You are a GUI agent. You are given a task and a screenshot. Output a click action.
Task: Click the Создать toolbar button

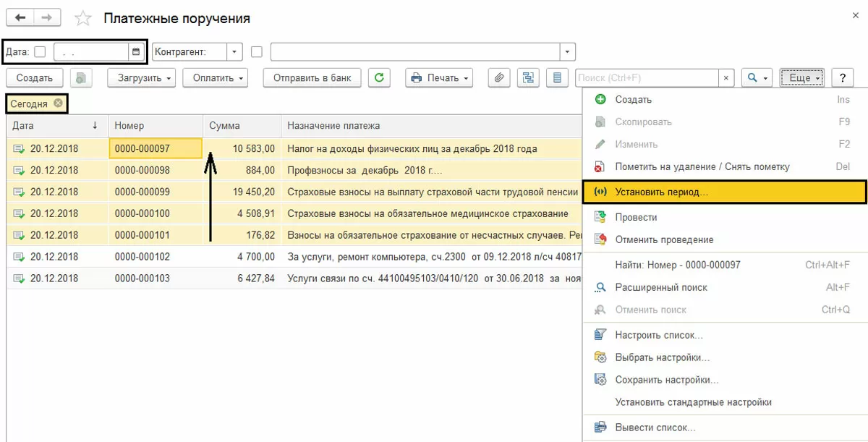[x=35, y=78]
